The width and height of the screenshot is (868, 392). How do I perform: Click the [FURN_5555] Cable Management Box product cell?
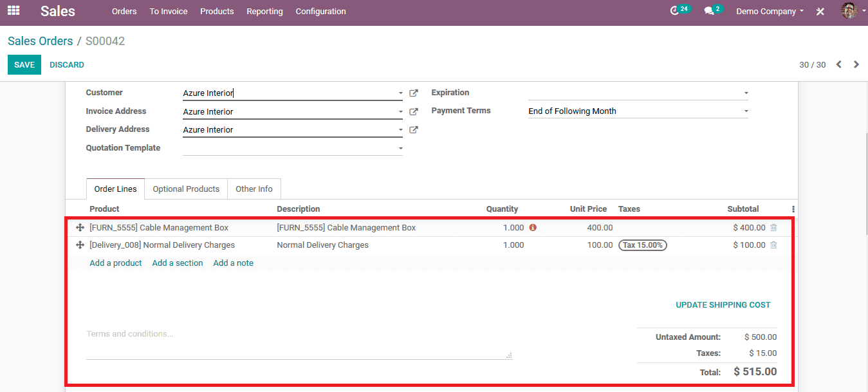tap(159, 228)
